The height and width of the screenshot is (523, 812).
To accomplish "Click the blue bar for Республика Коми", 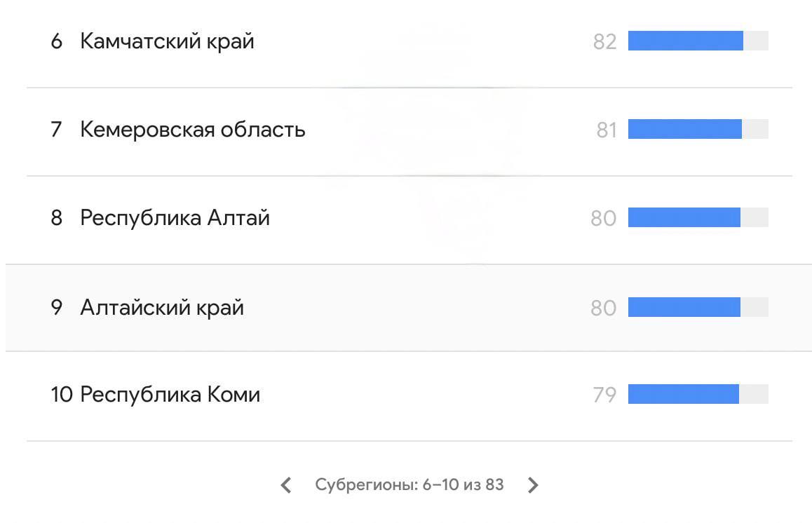I will click(683, 395).
